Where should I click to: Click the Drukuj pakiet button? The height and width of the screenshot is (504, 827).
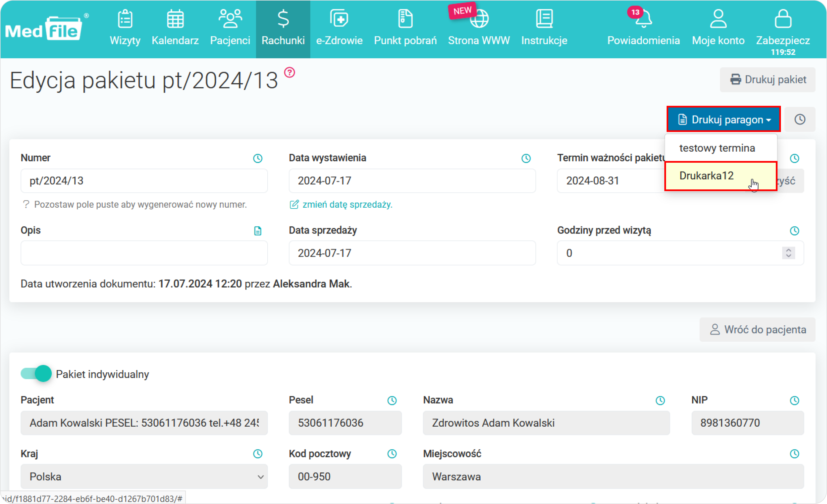click(x=767, y=80)
